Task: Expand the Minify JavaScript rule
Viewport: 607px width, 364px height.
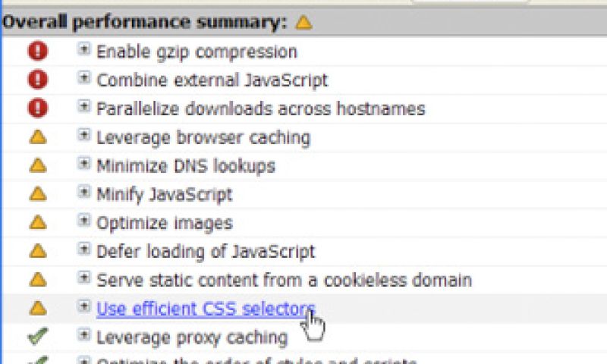Action: pyautogui.click(x=84, y=192)
